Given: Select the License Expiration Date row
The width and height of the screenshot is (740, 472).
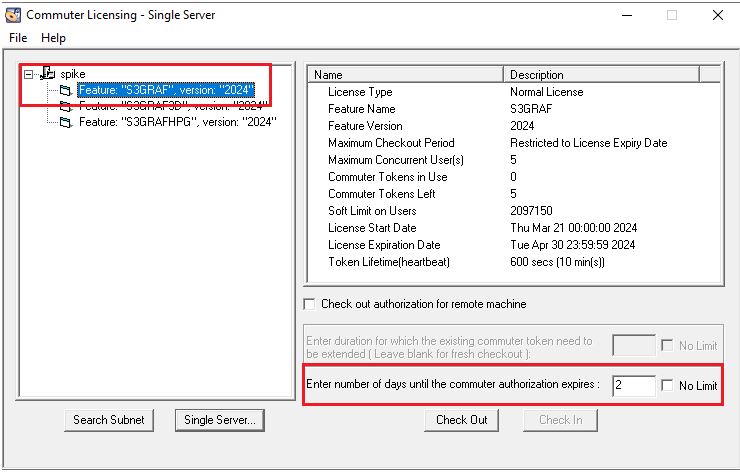Looking at the screenshot, I should [514, 245].
